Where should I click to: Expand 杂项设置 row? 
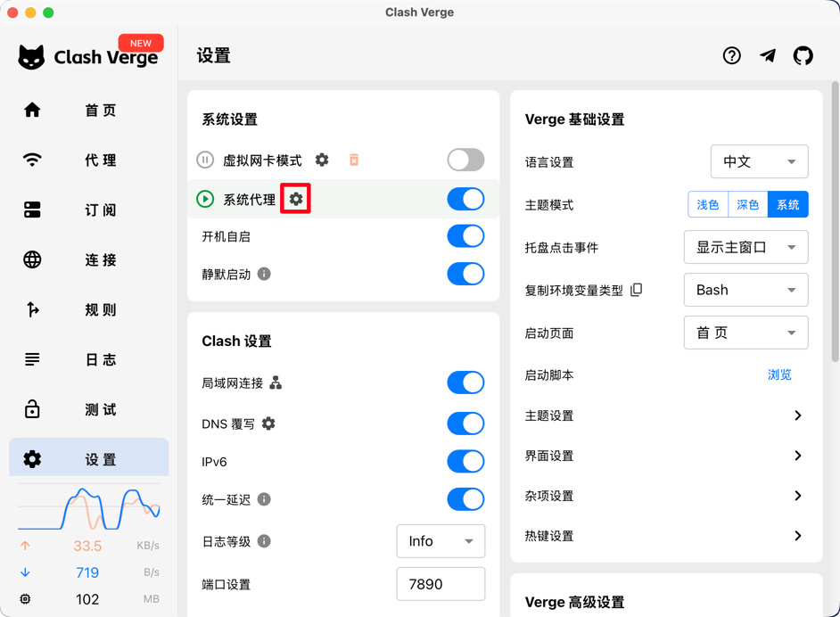click(x=666, y=496)
